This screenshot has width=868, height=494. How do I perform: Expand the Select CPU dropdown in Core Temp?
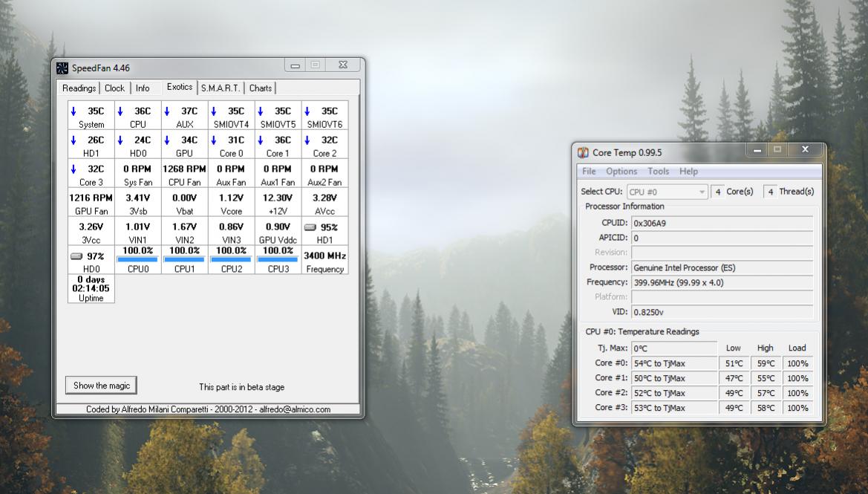point(667,192)
